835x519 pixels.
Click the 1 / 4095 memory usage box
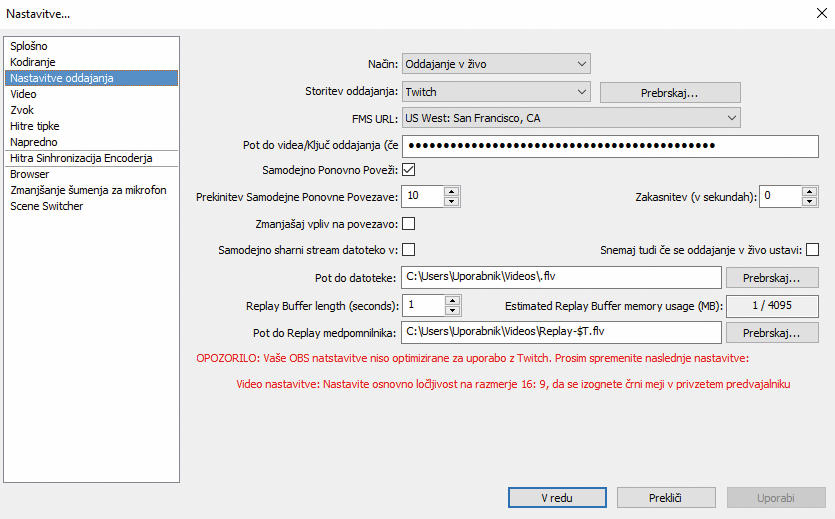(772, 306)
